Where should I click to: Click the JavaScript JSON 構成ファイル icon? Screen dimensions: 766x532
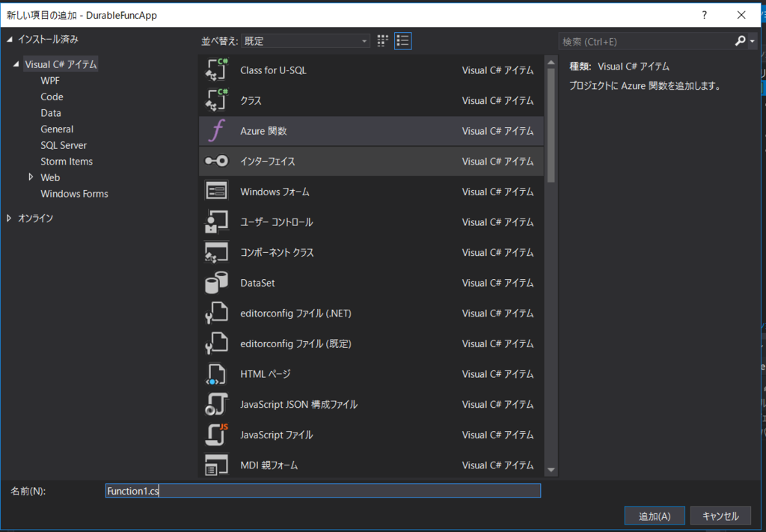216,404
